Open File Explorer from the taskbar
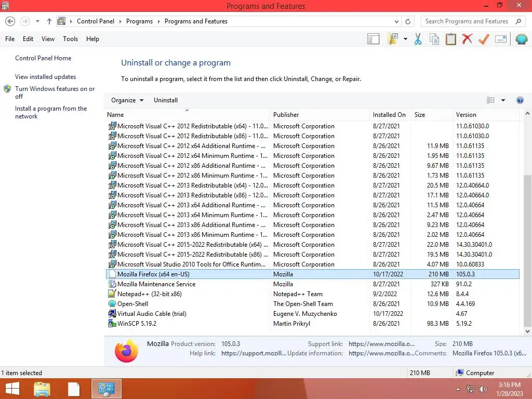Image resolution: width=532 pixels, height=399 pixels. click(42, 389)
